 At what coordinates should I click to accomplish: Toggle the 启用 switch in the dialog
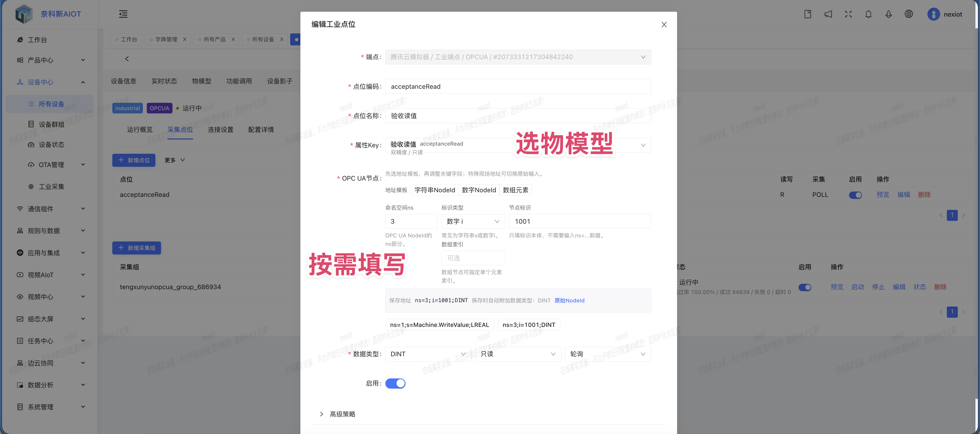pos(395,384)
